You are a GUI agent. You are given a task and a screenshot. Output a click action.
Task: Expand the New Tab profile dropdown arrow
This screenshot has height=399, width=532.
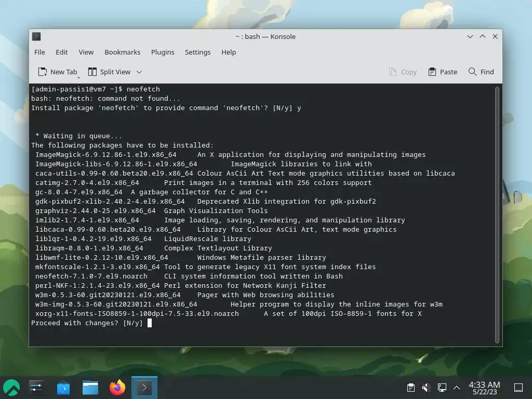pos(78,77)
